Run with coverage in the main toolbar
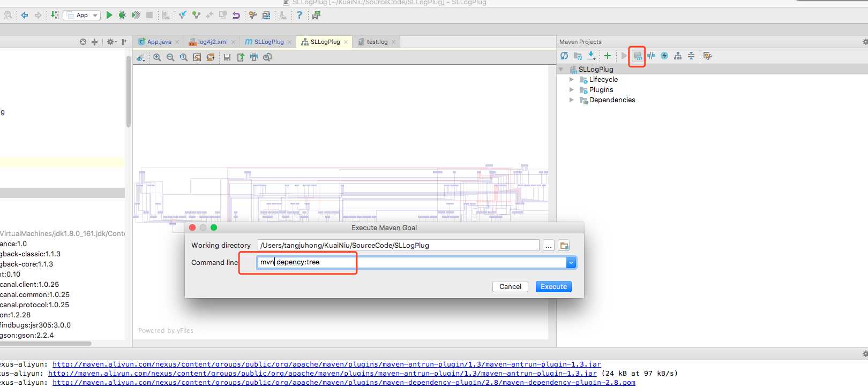Image resolution: width=868 pixels, height=388 pixels. click(x=136, y=15)
